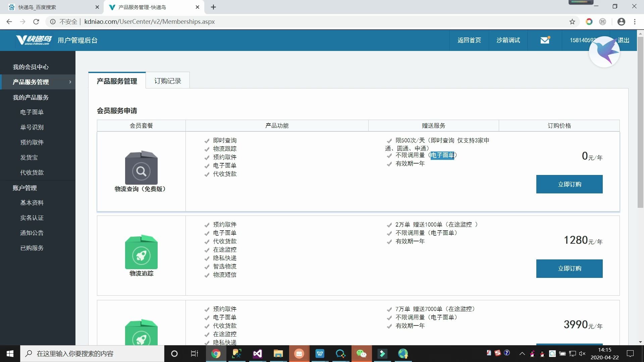This screenshot has width=644, height=362.
Task: Open 实名认证 in sidebar
Action: 32,218
